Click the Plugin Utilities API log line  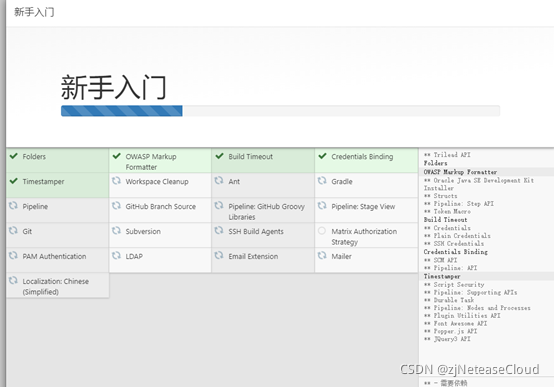coord(462,316)
